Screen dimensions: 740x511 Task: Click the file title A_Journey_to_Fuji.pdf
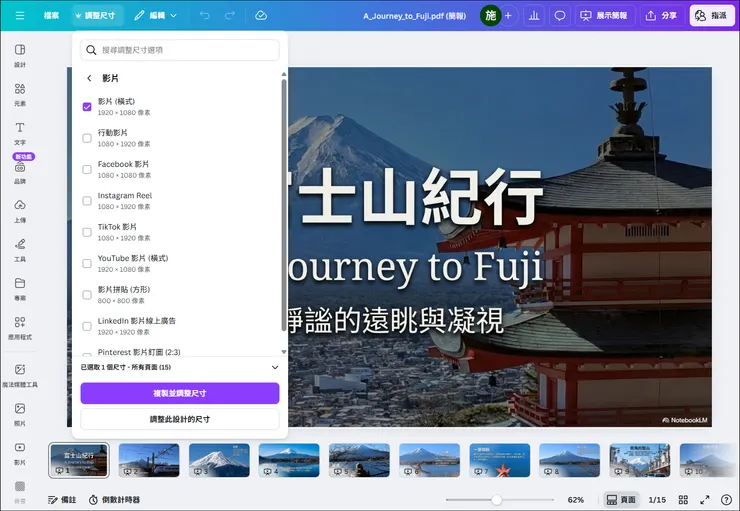coord(414,16)
